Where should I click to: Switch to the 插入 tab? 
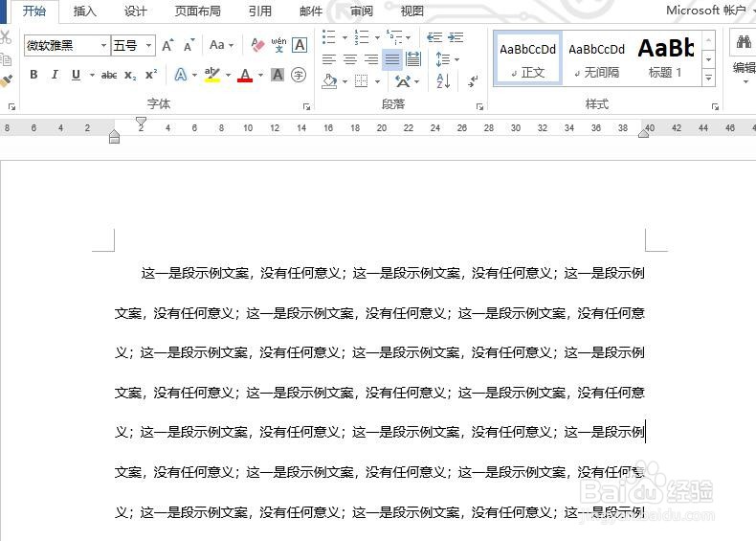(x=85, y=11)
